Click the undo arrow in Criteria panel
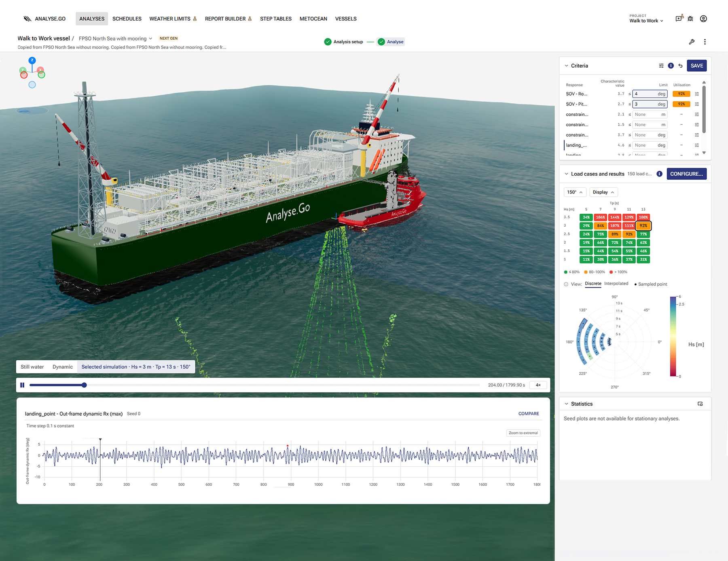Image resolution: width=728 pixels, height=561 pixels. 681,66
